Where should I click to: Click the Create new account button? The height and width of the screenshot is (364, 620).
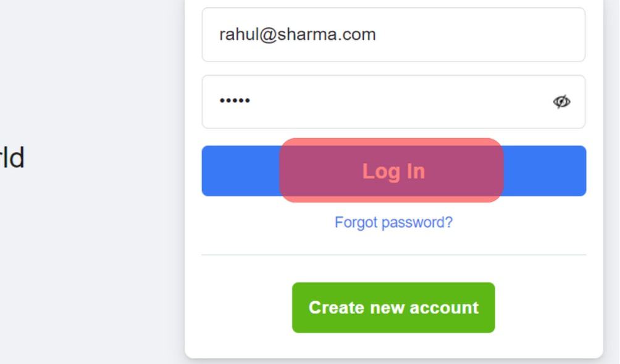(393, 307)
